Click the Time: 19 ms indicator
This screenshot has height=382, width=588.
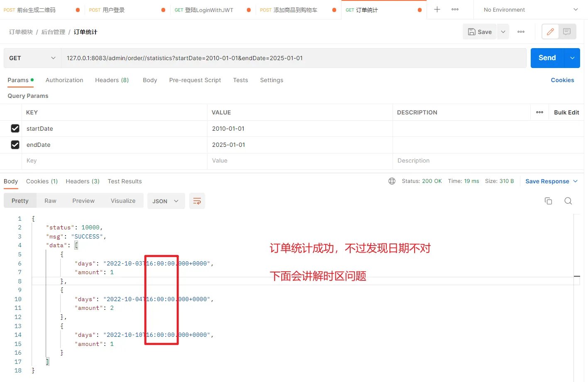(464, 181)
